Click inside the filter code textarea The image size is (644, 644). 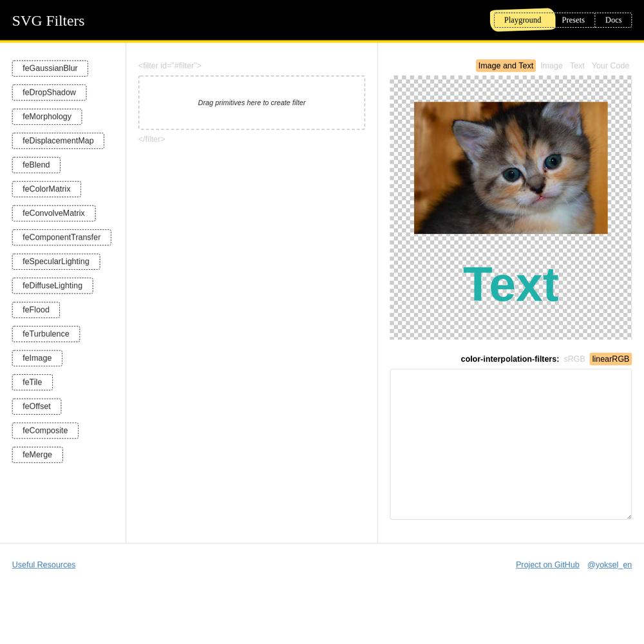511,444
